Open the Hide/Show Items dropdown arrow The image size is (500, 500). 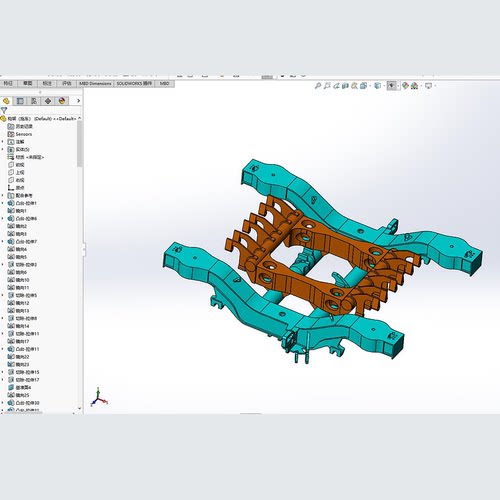tap(398, 86)
